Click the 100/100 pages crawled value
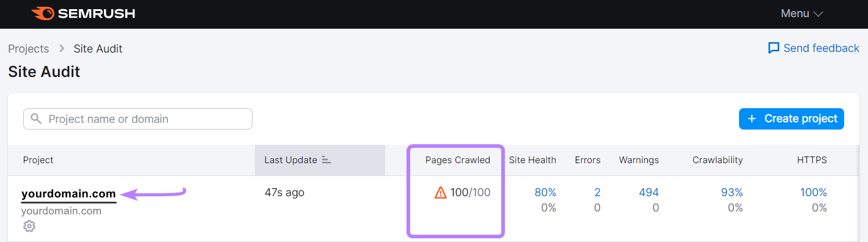 [x=470, y=193]
